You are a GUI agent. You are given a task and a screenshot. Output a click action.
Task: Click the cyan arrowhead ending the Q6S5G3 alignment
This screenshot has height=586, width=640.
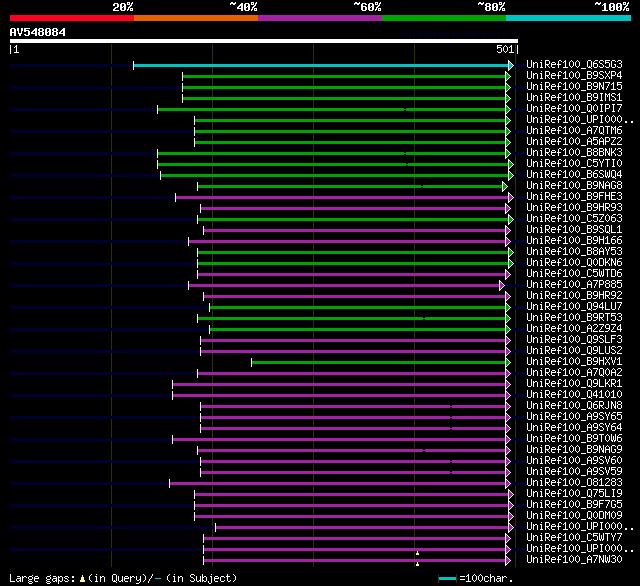(511, 65)
